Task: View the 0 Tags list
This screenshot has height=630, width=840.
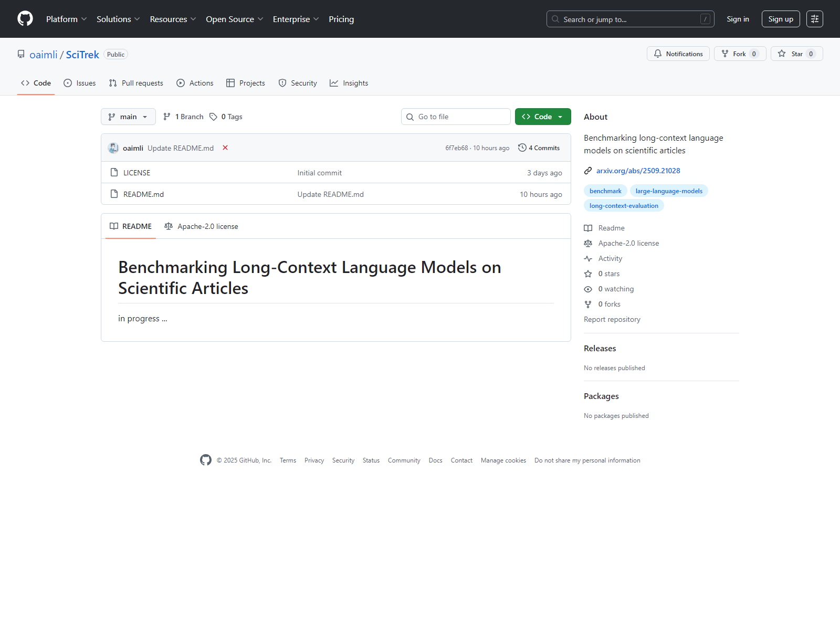Action: pyautogui.click(x=226, y=117)
